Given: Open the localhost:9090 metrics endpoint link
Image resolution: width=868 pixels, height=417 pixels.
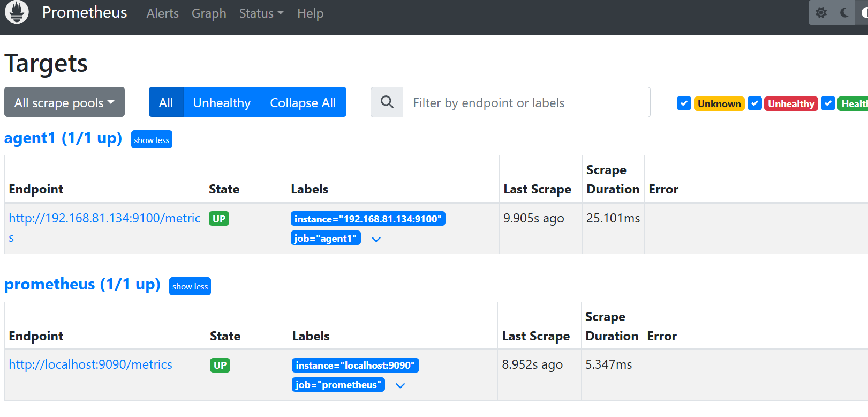Looking at the screenshot, I should (90, 364).
